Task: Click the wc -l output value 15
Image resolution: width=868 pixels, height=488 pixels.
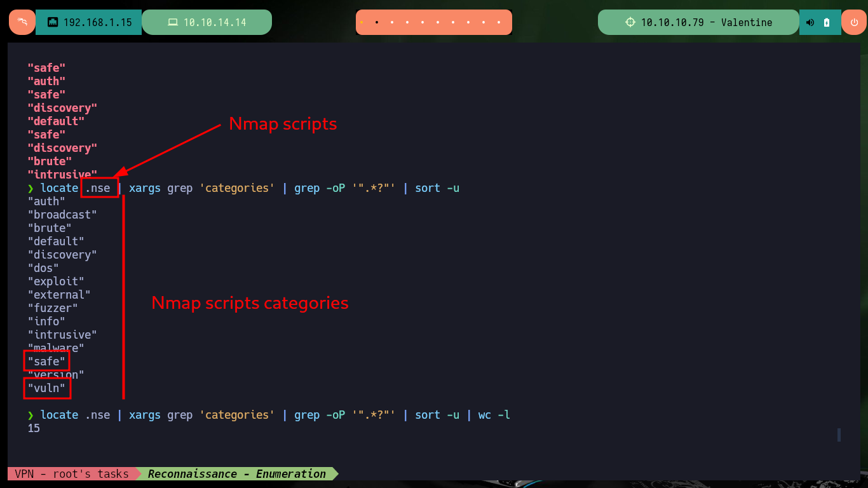Action: pos(34,428)
